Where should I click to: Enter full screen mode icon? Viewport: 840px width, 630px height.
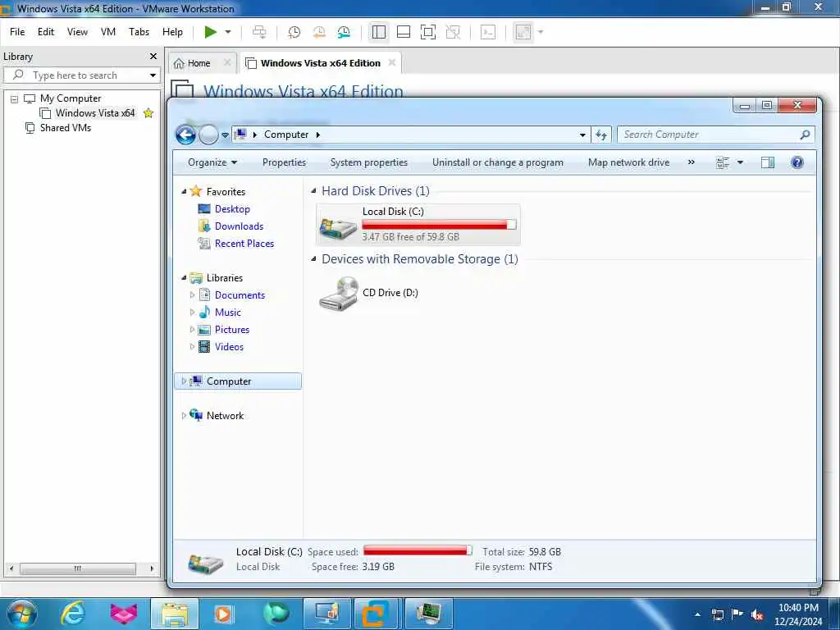pyautogui.click(x=428, y=32)
